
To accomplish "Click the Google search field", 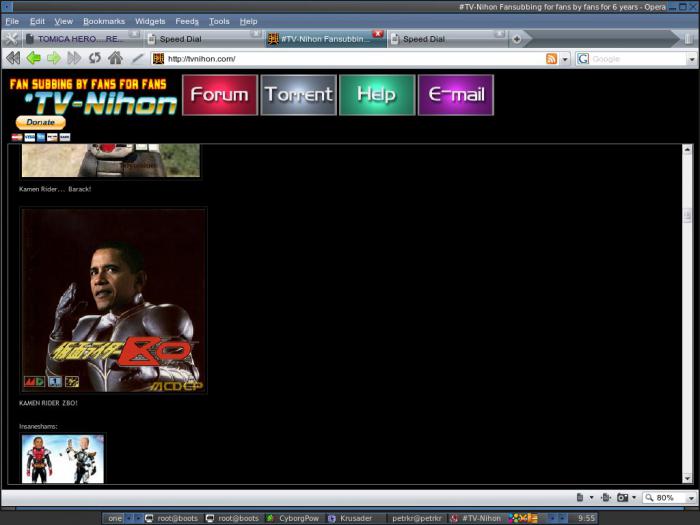I will point(638,59).
